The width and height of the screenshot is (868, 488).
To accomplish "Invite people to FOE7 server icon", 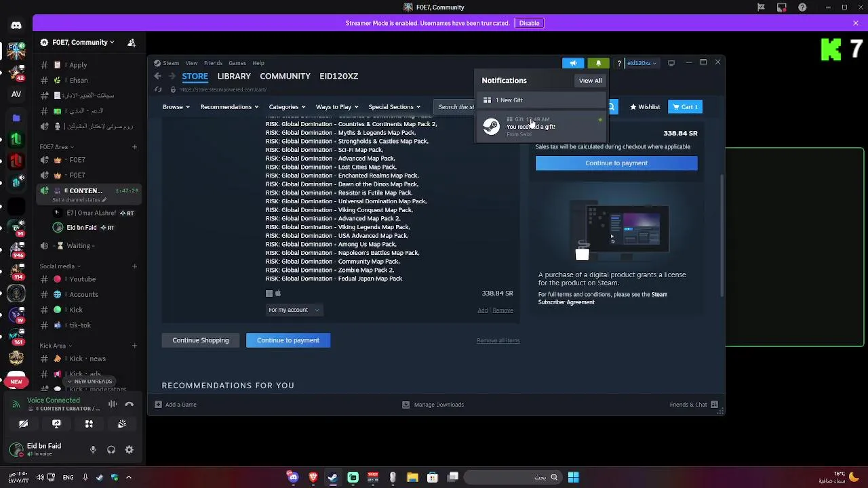I will click(x=132, y=42).
